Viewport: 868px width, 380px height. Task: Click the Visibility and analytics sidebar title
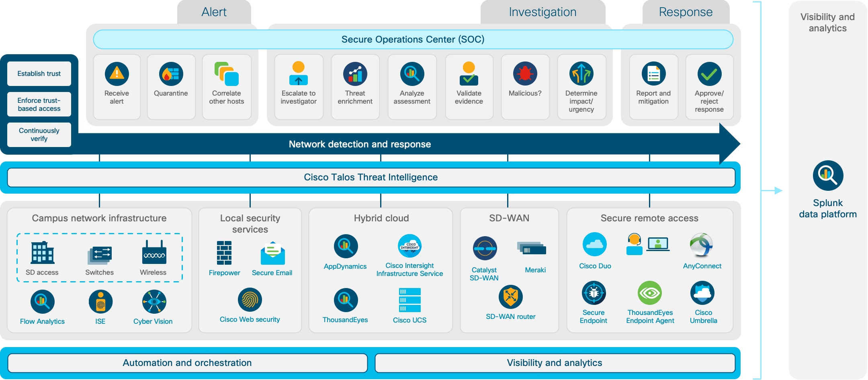point(827,22)
